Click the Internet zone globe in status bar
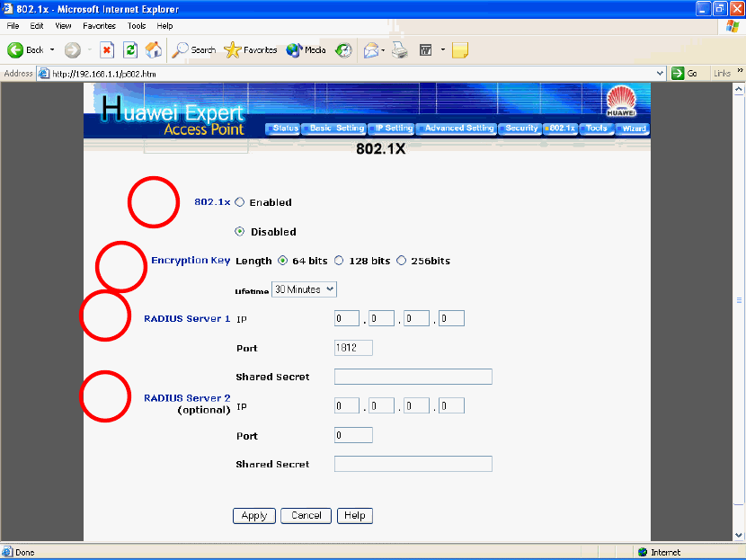This screenshot has width=746, height=560. click(x=643, y=552)
